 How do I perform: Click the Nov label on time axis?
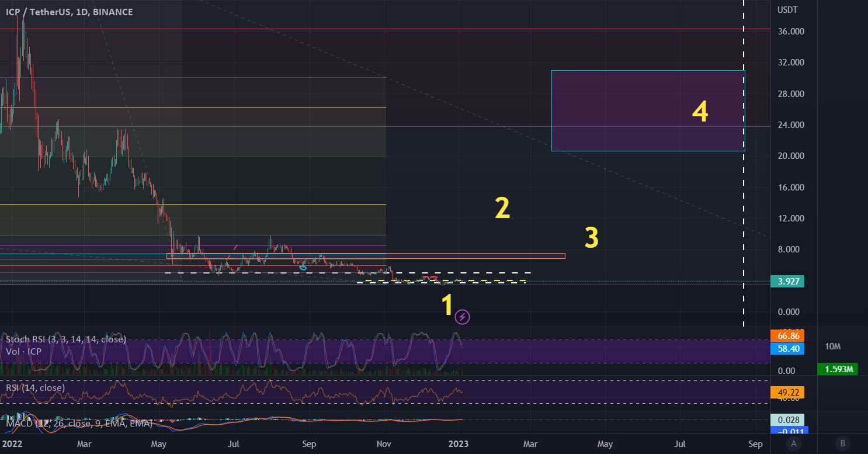384,443
